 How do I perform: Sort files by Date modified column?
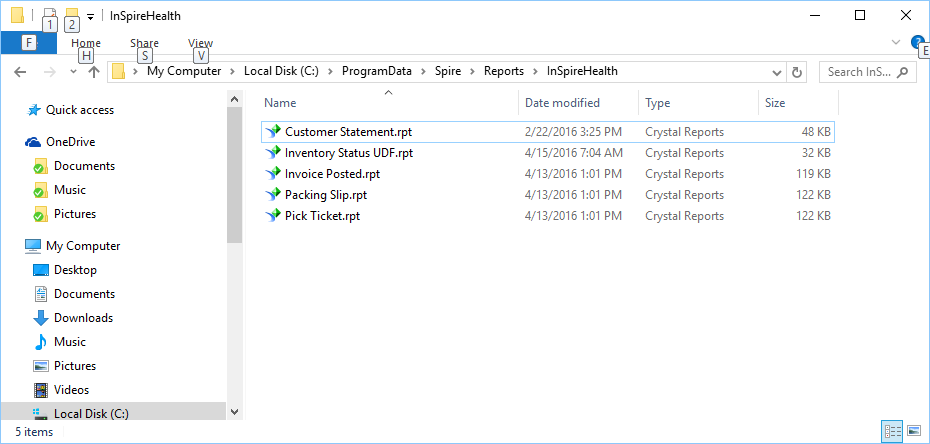point(562,103)
